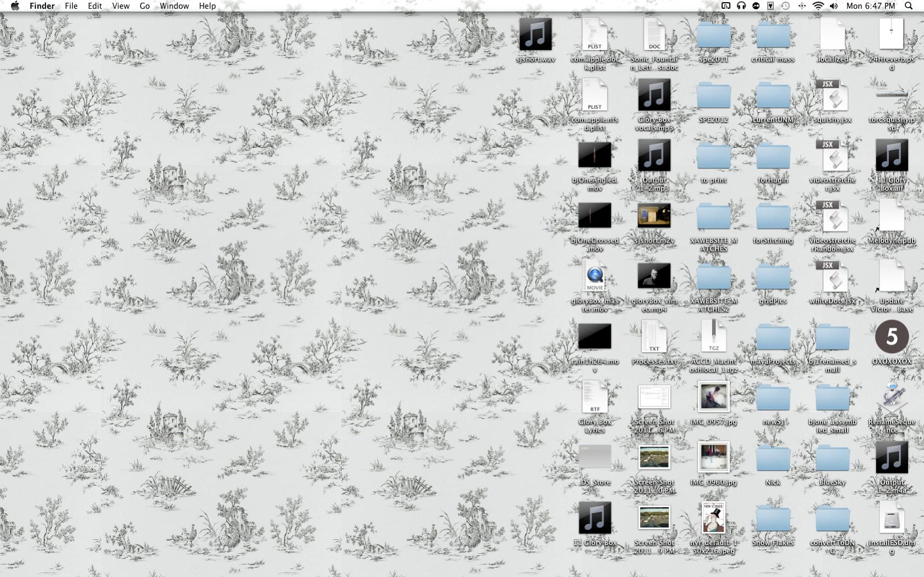Open the Finder menu
The width and height of the screenshot is (924, 577).
42,6
